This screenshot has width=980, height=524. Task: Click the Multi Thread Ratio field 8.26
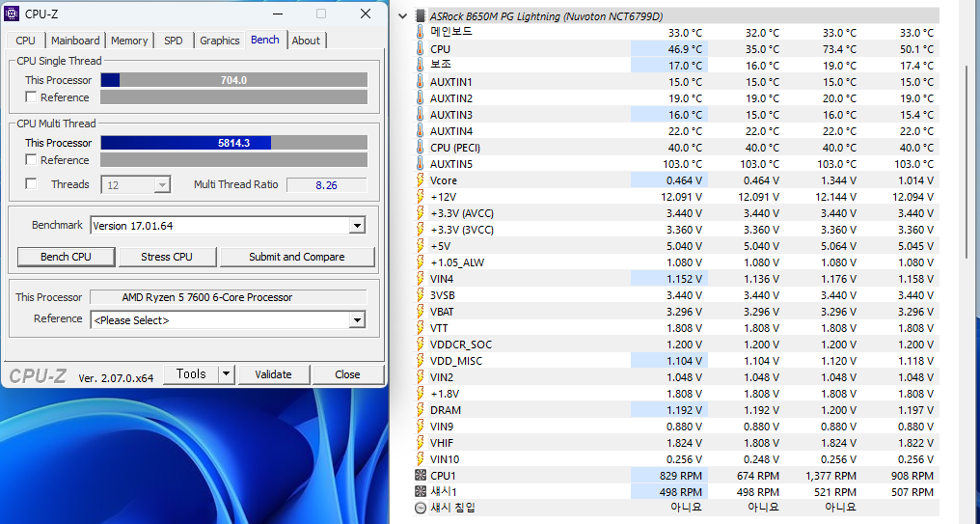point(326,185)
